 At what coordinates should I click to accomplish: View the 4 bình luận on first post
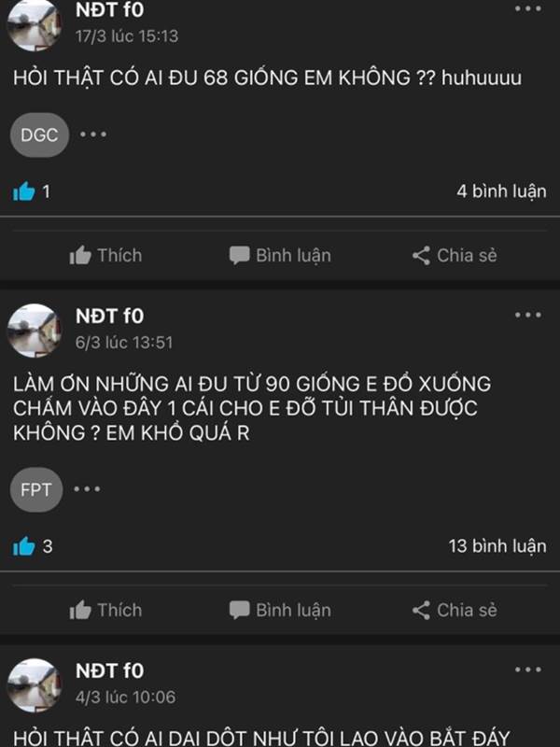(501, 191)
